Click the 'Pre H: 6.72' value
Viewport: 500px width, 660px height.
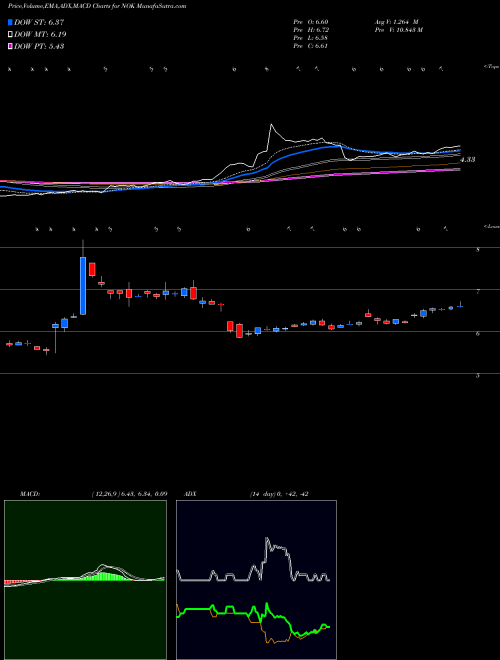[311, 30]
